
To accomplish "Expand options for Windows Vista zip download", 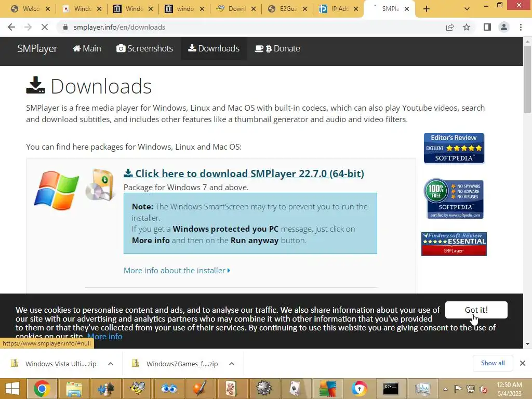I will (x=111, y=364).
